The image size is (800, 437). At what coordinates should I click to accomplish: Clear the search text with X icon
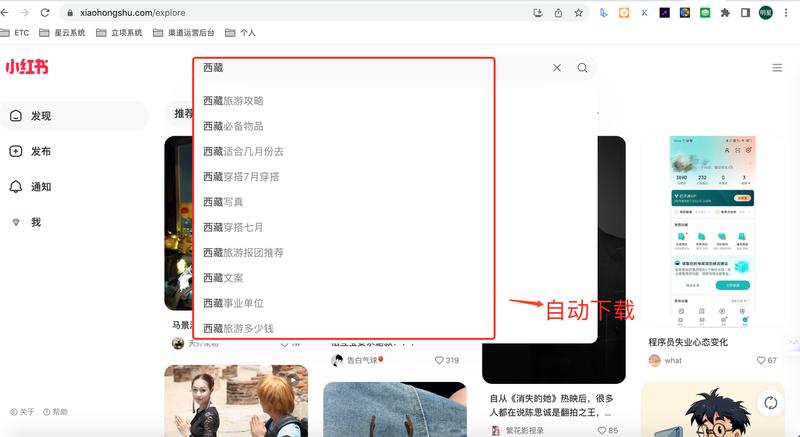click(557, 67)
